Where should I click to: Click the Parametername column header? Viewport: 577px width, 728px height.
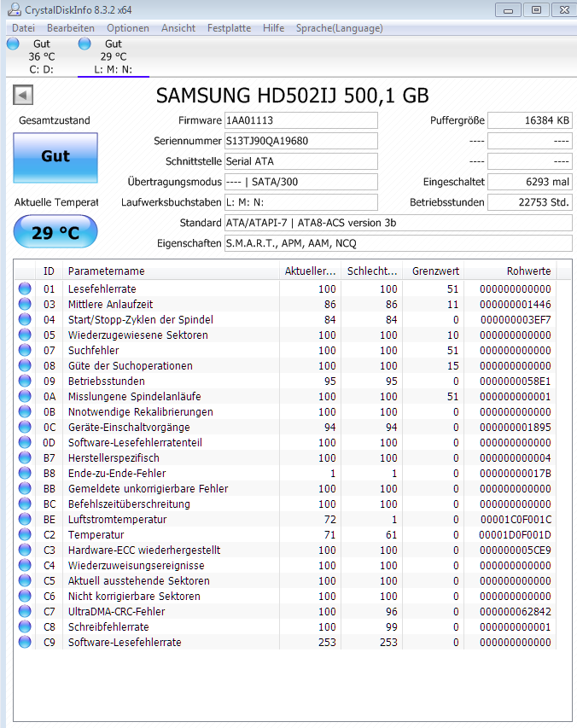171,271
